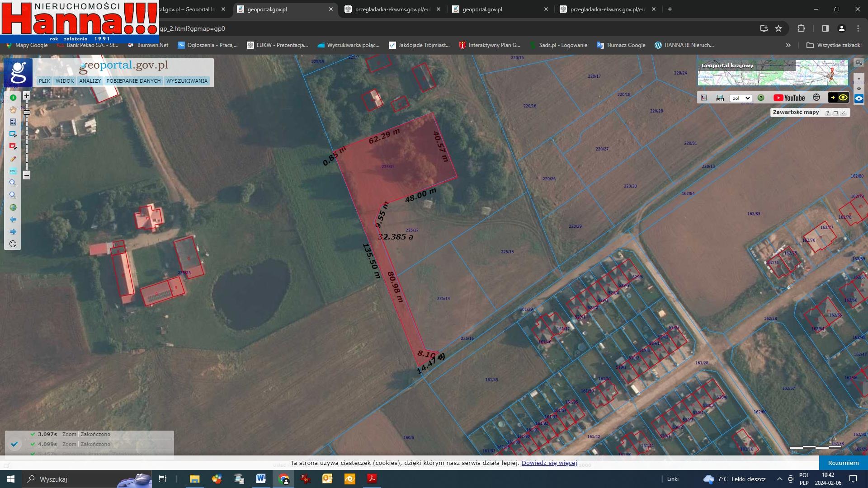
Task: Open the XYH coordinates tool
Action: (x=13, y=171)
